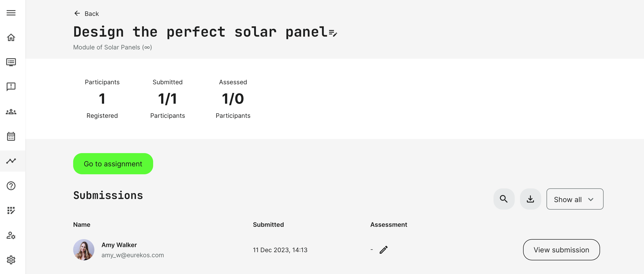The width and height of the screenshot is (644, 274).
Task: Click View submission for Amy Walker
Action: pyautogui.click(x=561, y=250)
